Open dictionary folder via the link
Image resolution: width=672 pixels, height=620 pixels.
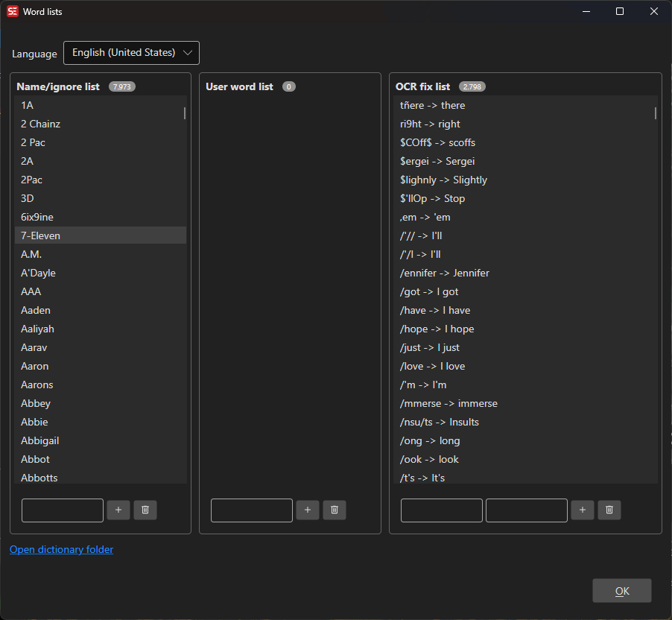(61, 549)
